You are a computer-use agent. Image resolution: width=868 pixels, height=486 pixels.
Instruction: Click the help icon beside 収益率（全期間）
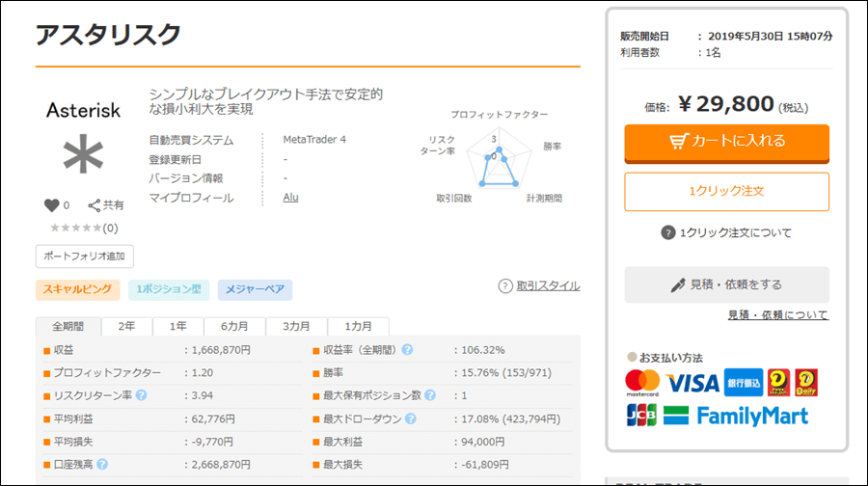407,350
